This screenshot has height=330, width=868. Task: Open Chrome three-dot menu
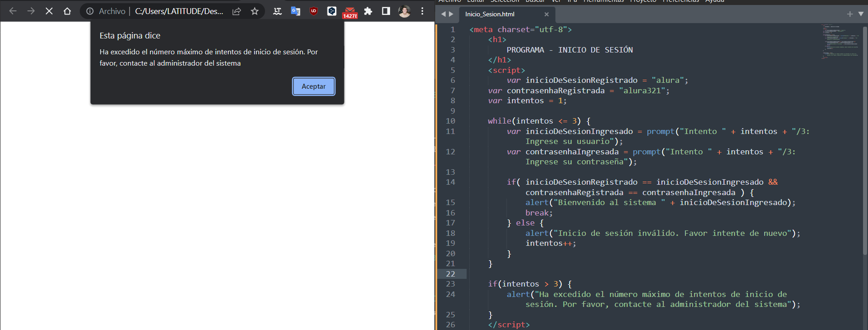[422, 11]
